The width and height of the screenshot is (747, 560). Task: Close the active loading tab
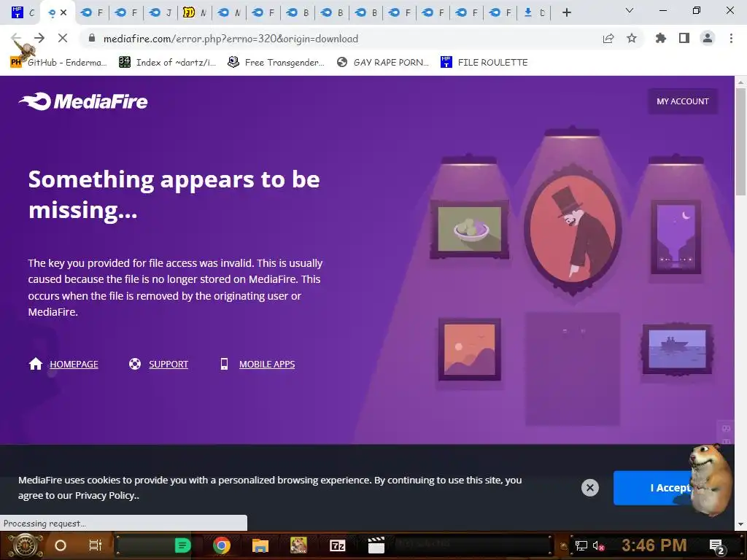point(64,12)
